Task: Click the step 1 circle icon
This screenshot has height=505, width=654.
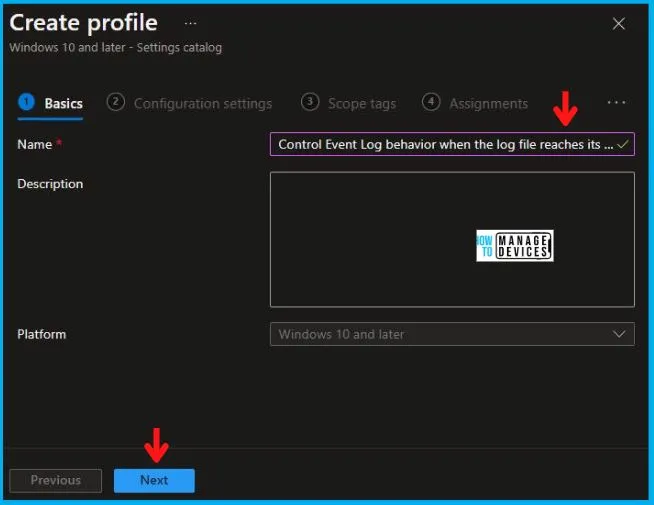Action: click(x=26, y=102)
